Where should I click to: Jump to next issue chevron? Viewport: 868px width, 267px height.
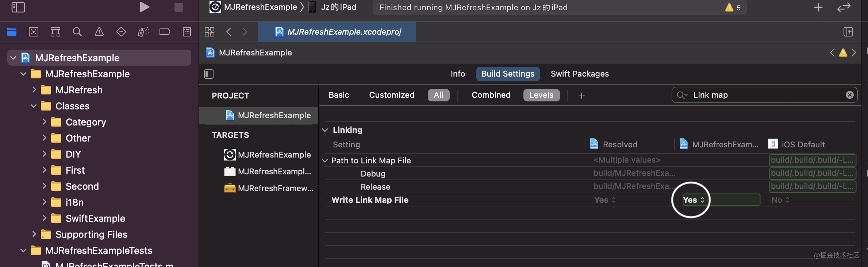854,53
